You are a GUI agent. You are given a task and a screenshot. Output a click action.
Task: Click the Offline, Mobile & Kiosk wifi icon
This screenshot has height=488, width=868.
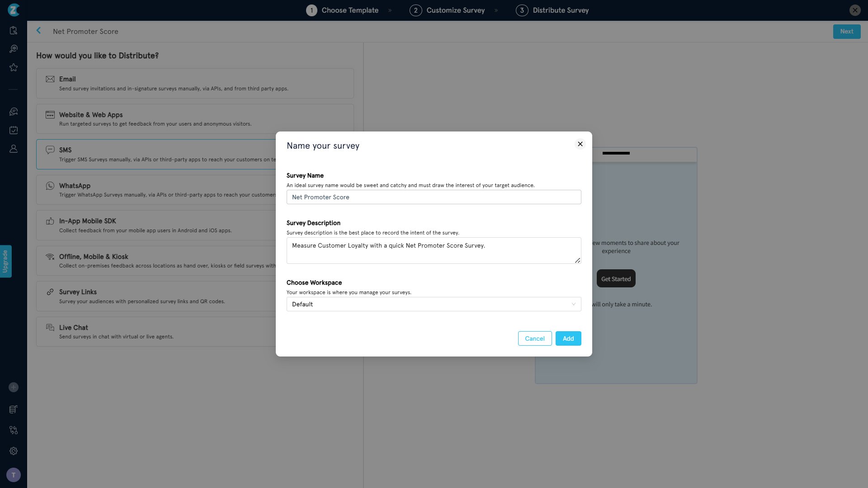(x=50, y=257)
